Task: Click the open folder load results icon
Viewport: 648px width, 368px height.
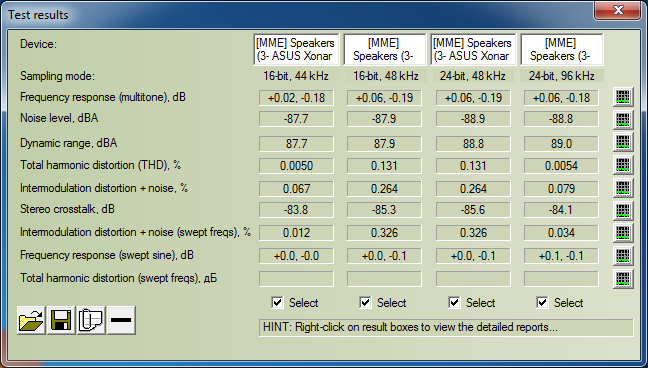Action: tap(31, 320)
